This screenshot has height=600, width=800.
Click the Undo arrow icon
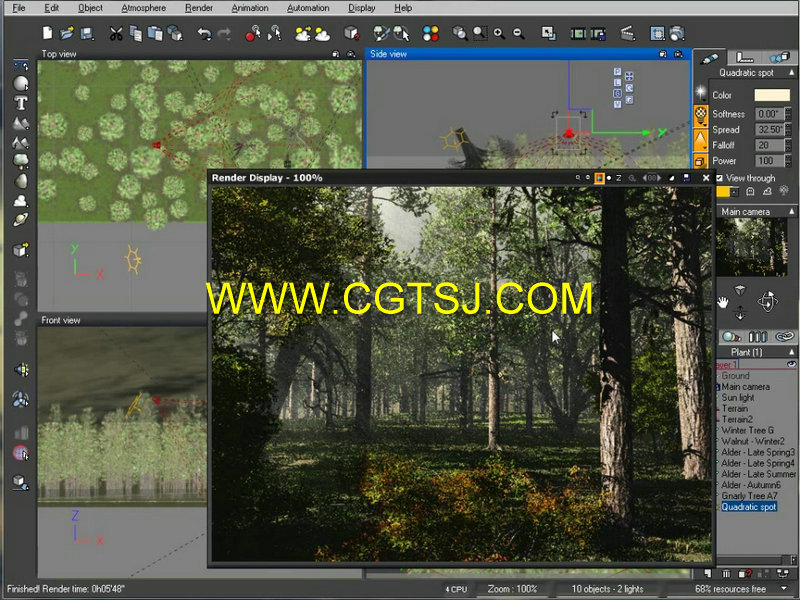(205, 34)
